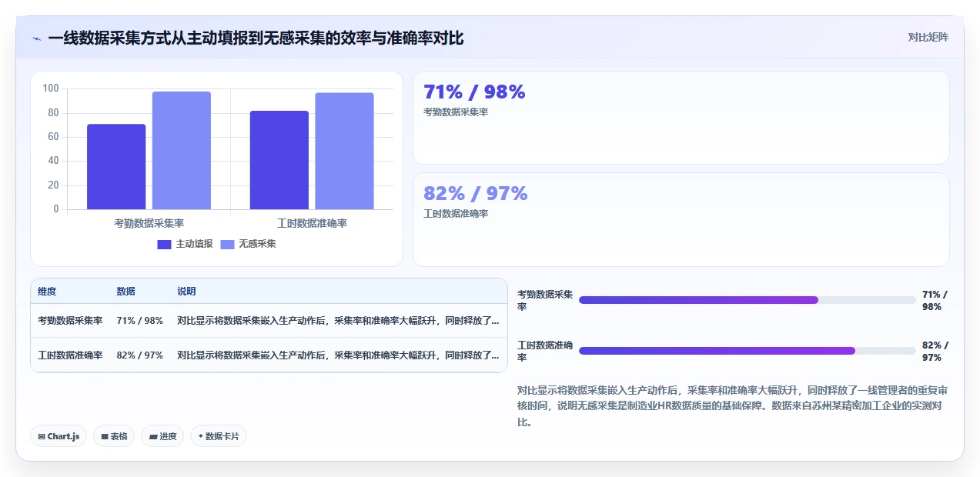
Task: Select the 考勤数据采集率 table cell
Action: 70,321
